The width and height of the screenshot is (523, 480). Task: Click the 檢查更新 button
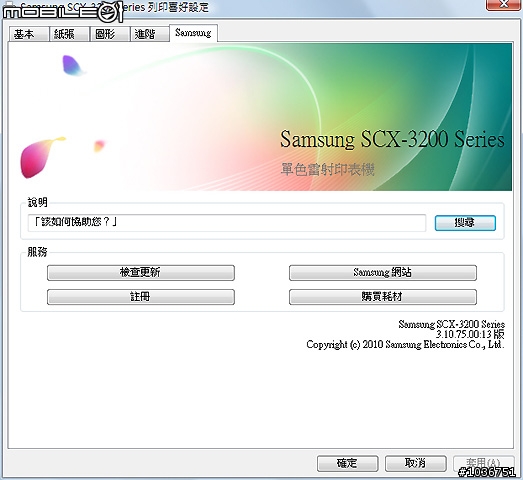(141, 273)
